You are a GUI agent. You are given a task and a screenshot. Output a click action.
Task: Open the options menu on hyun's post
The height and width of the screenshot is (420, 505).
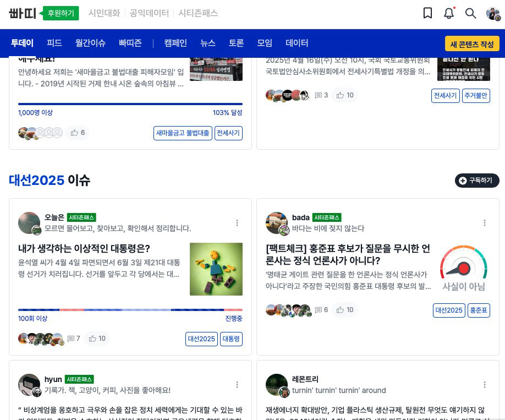237,384
